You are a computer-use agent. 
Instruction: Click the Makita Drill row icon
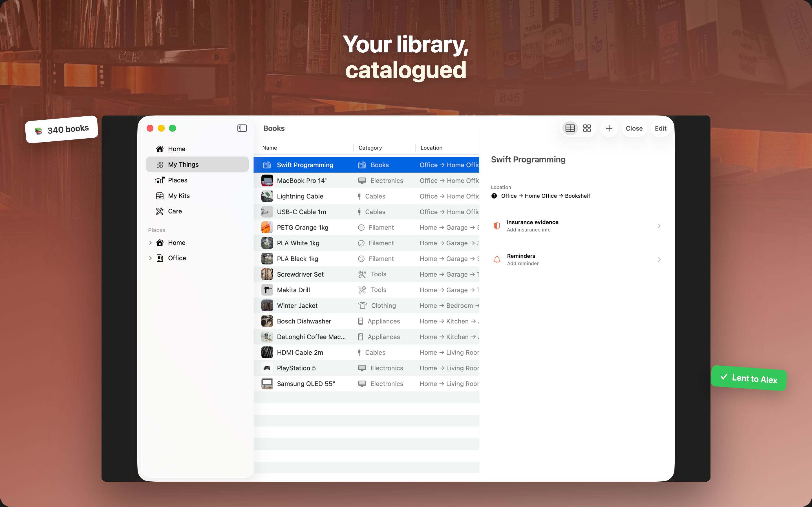point(267,290)
